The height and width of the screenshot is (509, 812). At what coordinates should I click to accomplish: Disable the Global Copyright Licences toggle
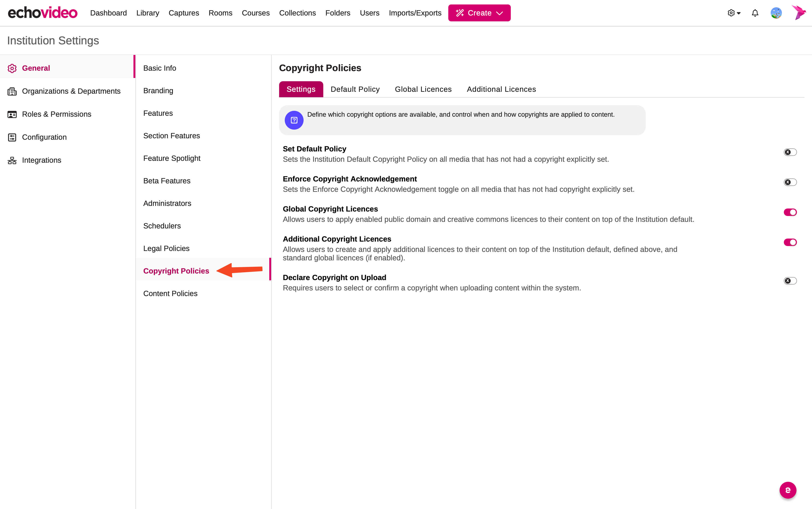point(790,212)
